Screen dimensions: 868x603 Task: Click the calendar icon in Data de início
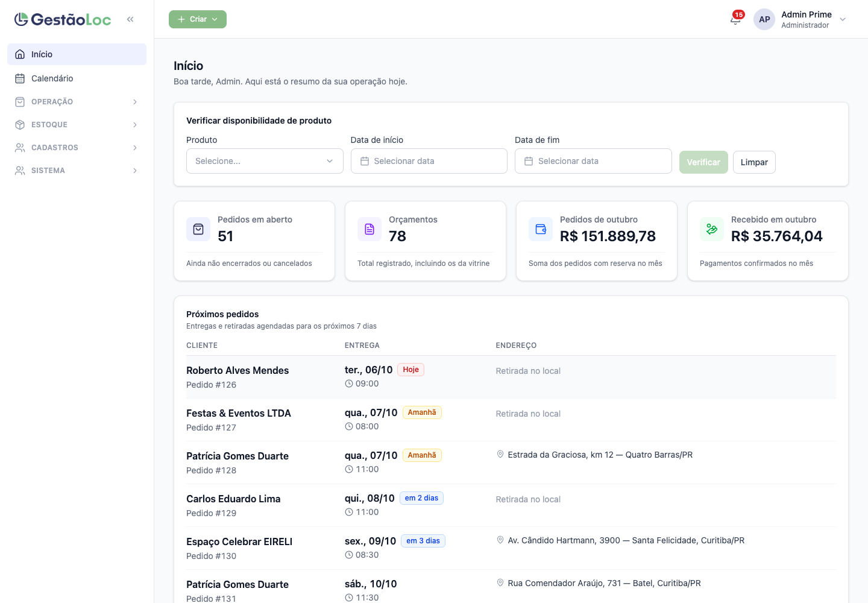365,161
